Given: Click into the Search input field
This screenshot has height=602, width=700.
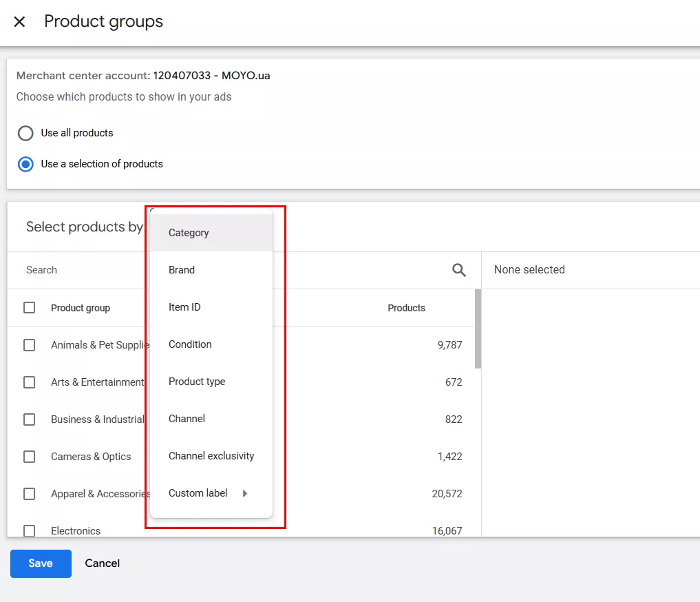Looking at the screenshot, I should coord(83,270).
